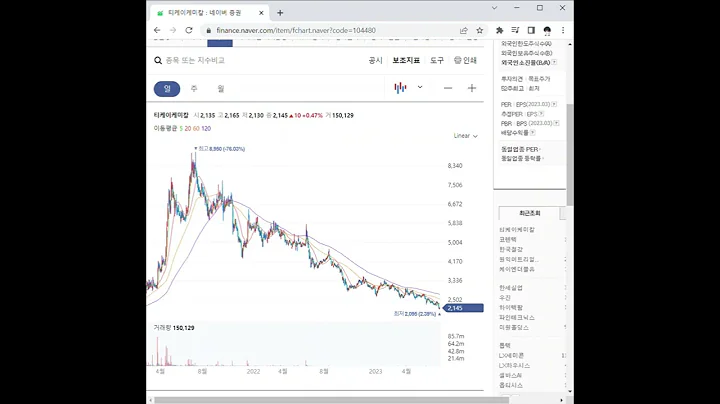
Task: Bookmark this page with the star
Action: coord(479,30)
